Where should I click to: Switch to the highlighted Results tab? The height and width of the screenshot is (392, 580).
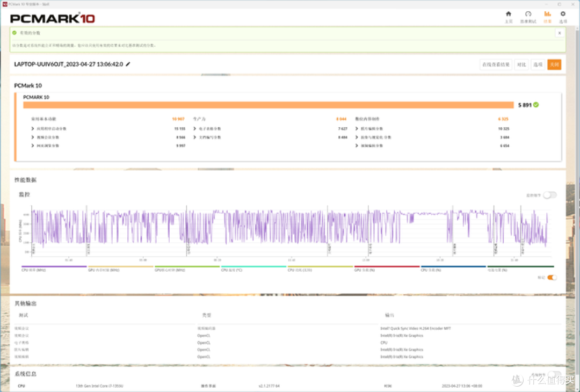(547, 16)
